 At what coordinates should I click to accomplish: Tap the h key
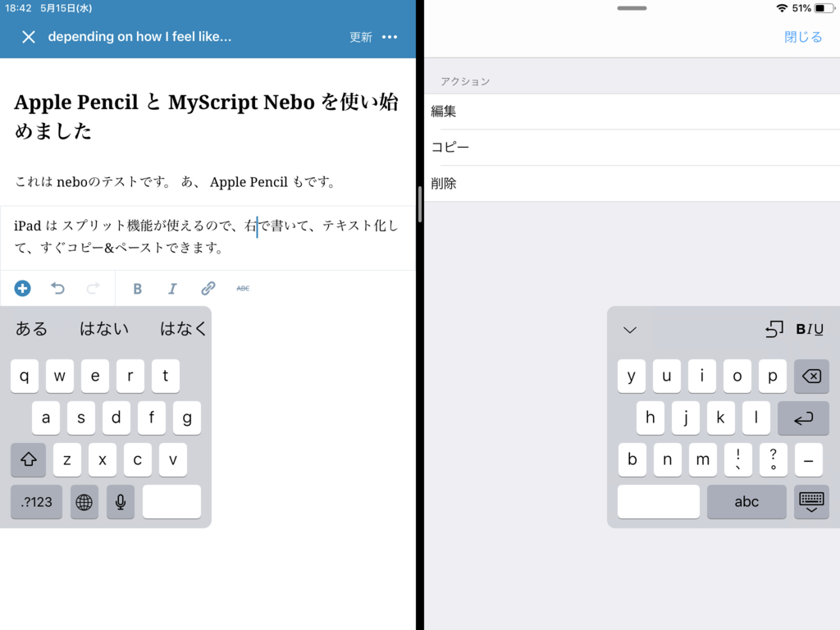pyautogui.click(x=651, y=418)
